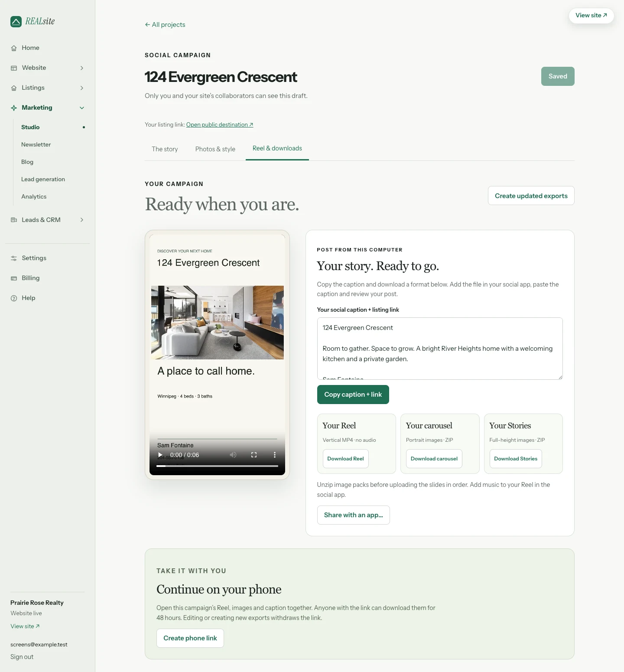Click the Saved button
This screenshot has width=624, height=672.
pyautogui.click(x=558, y=76)
